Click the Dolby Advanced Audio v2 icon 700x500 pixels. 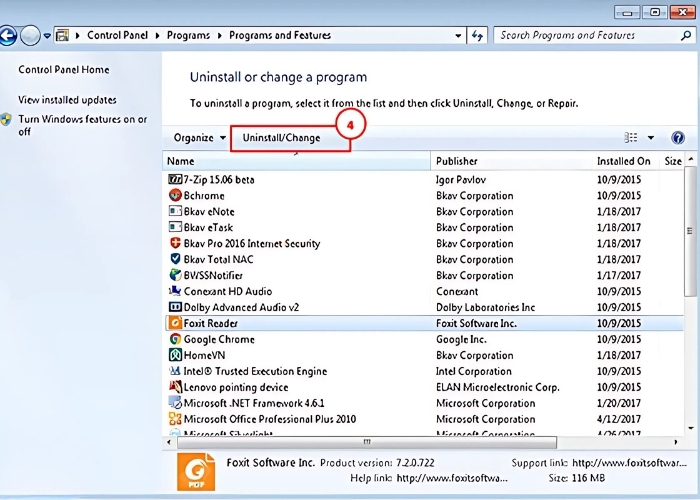tap(175, 308)
